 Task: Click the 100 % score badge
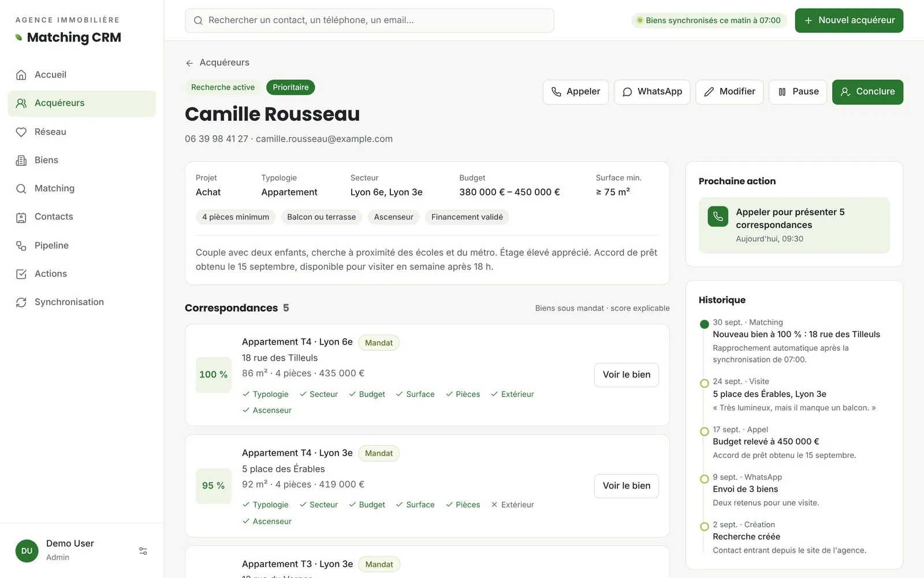214,375
